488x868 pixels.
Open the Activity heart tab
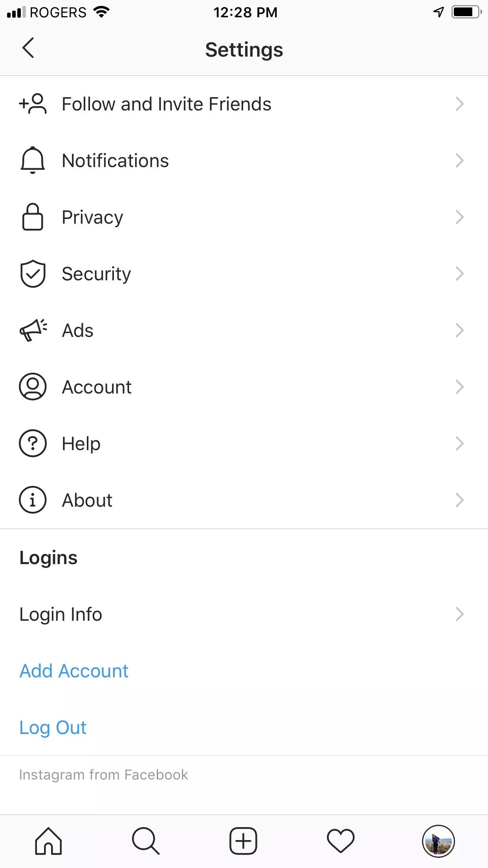click(x=341, y=841)
